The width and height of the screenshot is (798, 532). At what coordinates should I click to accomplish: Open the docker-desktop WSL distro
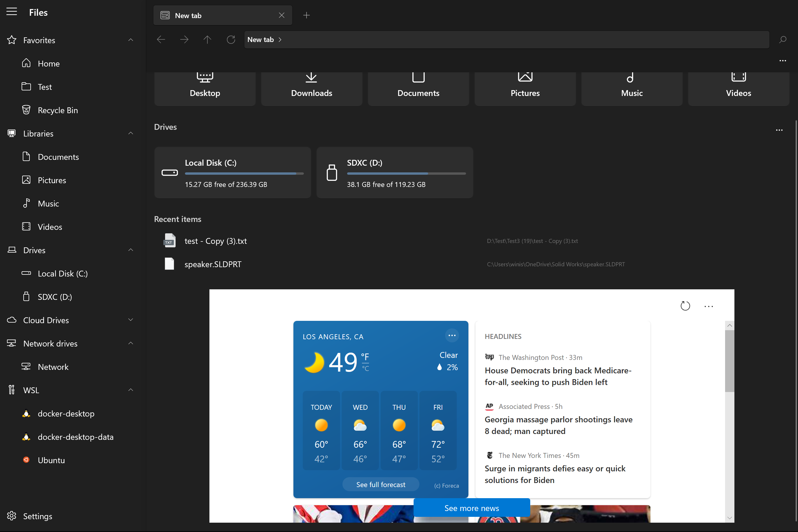pos(66,414)
